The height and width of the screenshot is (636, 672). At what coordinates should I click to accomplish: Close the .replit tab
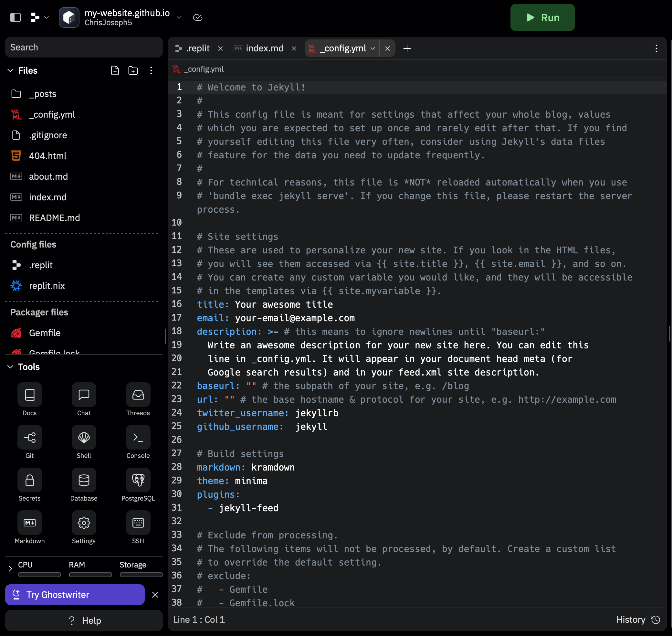(x=220, y=48)
